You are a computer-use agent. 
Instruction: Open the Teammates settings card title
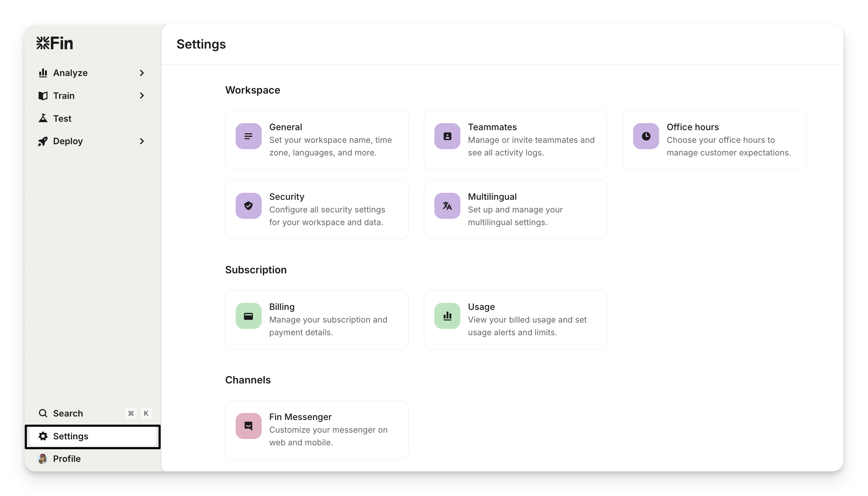(492, 127)
